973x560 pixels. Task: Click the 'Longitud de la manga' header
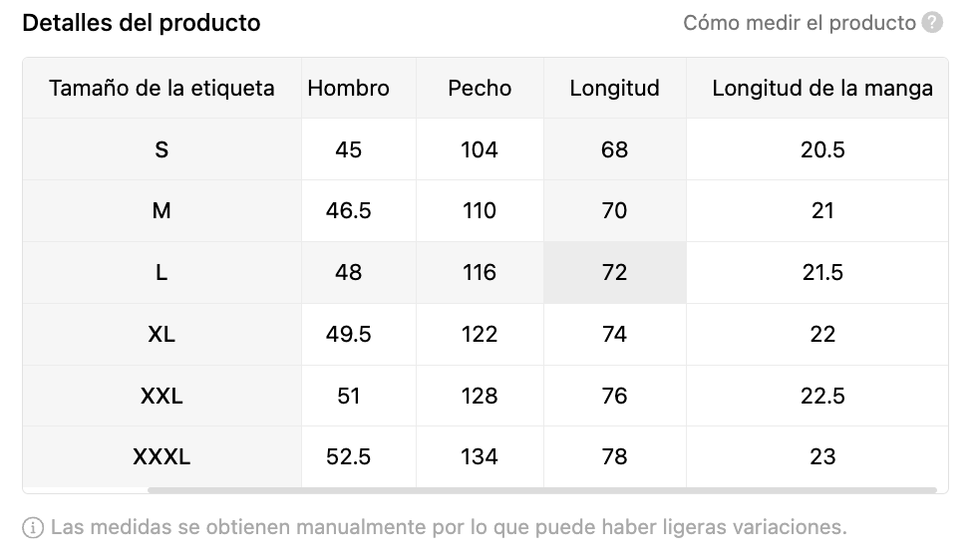[x=821, y=88]
